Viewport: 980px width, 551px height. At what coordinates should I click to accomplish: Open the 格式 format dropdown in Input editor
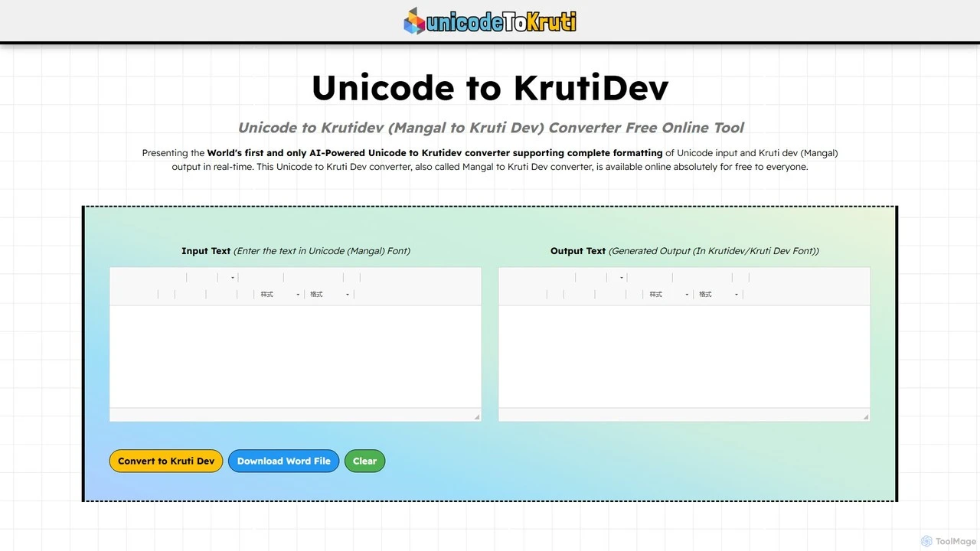click(329, 295)
